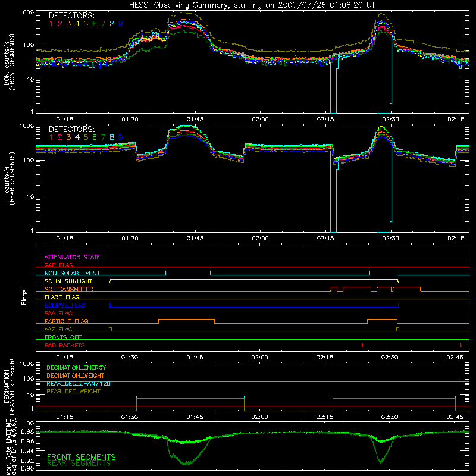
Task: Click the Flags vertical axis label
Action: 24,297
